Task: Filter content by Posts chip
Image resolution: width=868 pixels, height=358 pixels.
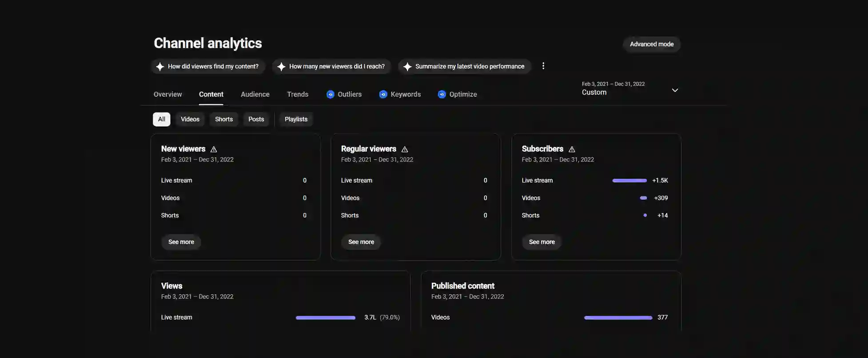Action: pyautogui.click(x=256, y=119)
